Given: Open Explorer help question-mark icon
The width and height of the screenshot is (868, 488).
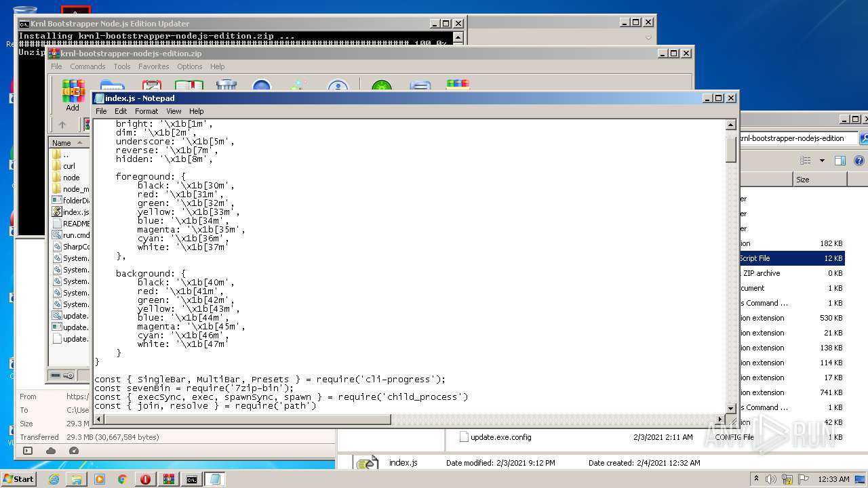Looking at the screenshot, I should (859, 161).
